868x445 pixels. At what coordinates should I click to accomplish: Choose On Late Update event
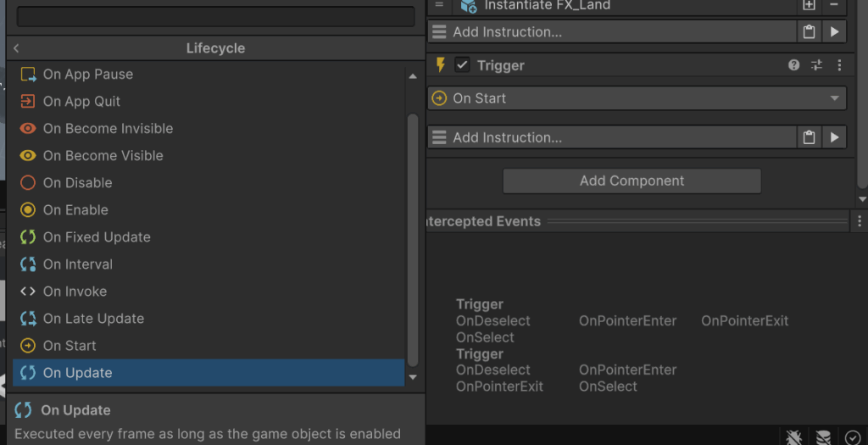(x=93, y=319)
